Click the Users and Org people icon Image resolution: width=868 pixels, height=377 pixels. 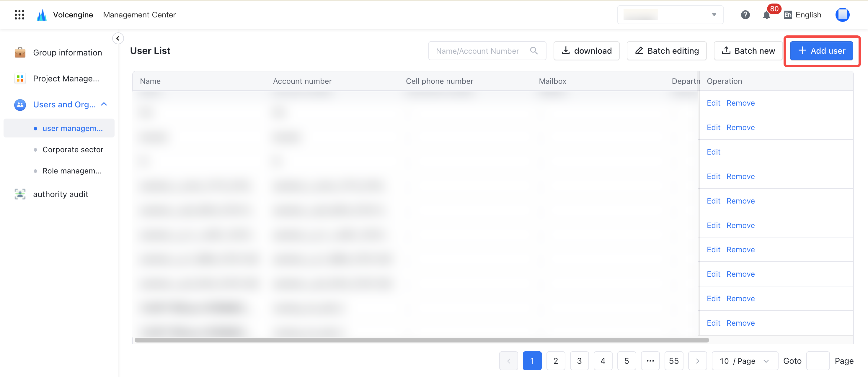click(20, 105)
